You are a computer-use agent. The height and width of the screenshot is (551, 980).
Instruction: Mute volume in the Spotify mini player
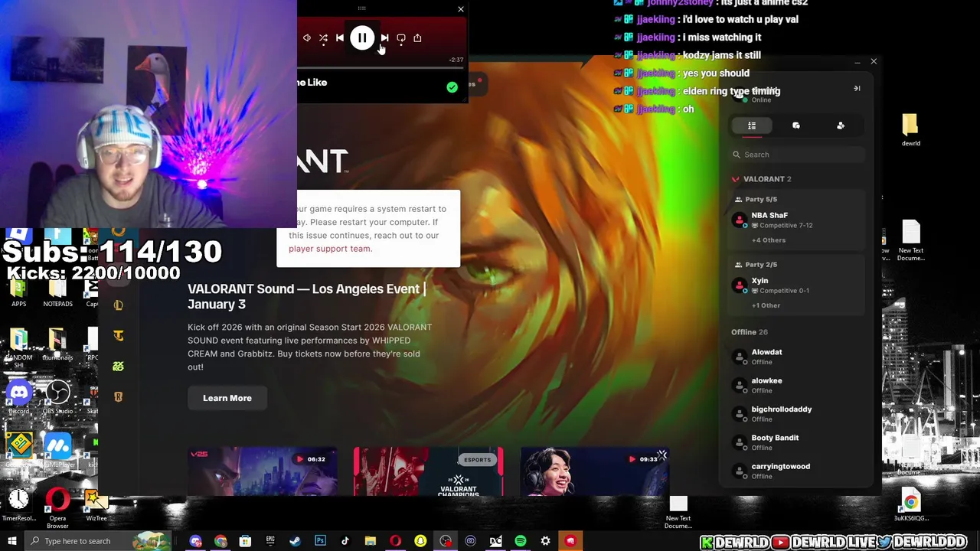[x=306, y=37]
